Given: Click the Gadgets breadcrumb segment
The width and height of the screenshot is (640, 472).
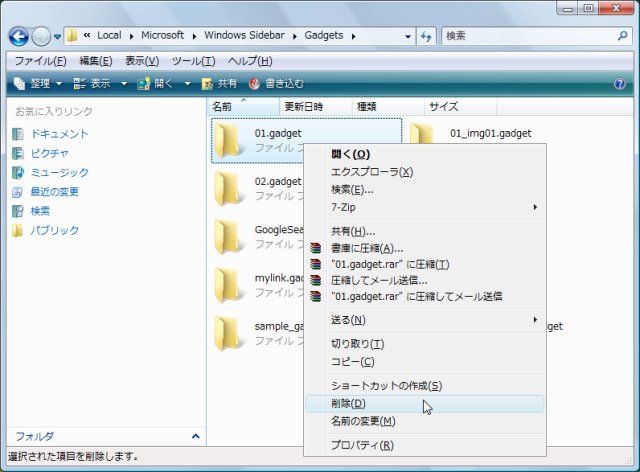Looking at the screenshot, I should (x=324, y=36).
